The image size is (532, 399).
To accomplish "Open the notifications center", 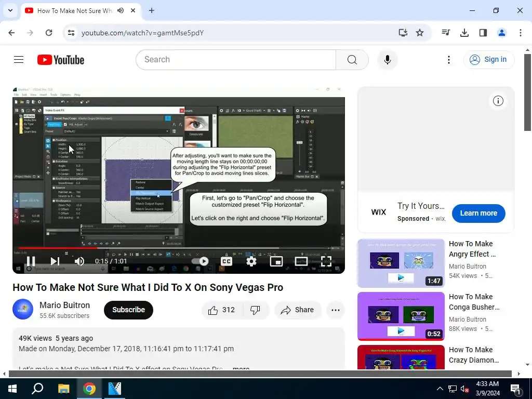I will pyautogui.click(x=515, y=389).
